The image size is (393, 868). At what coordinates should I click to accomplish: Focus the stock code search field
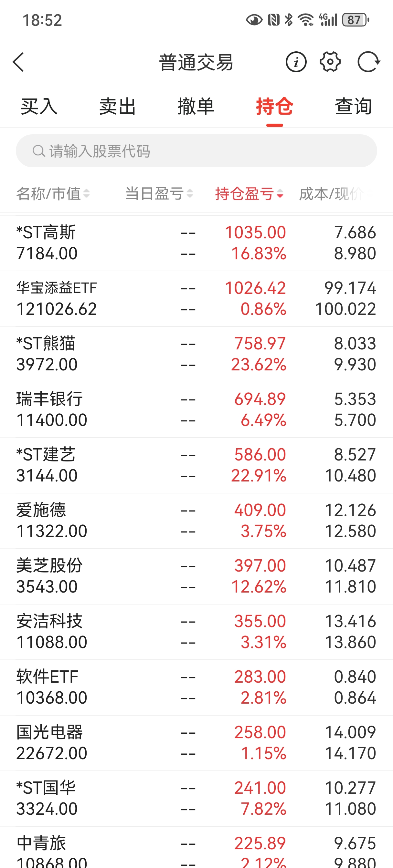[202, 151]
